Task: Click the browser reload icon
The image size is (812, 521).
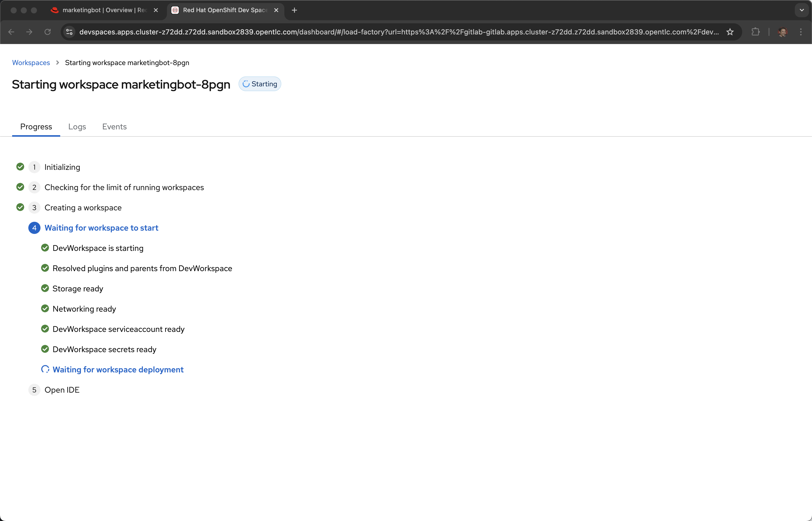Action: tap(48, 32)
